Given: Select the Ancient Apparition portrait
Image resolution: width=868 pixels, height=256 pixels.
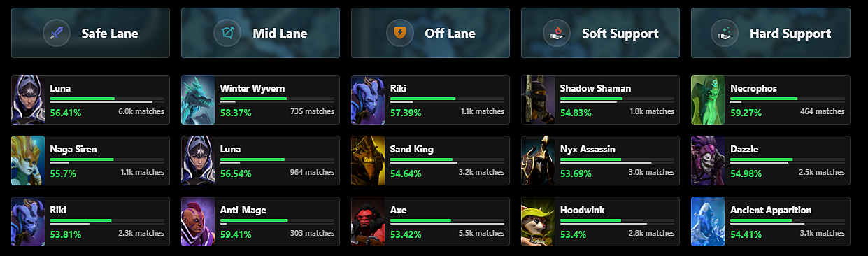Looking at the screenshot, I should (x=709, y=221).
